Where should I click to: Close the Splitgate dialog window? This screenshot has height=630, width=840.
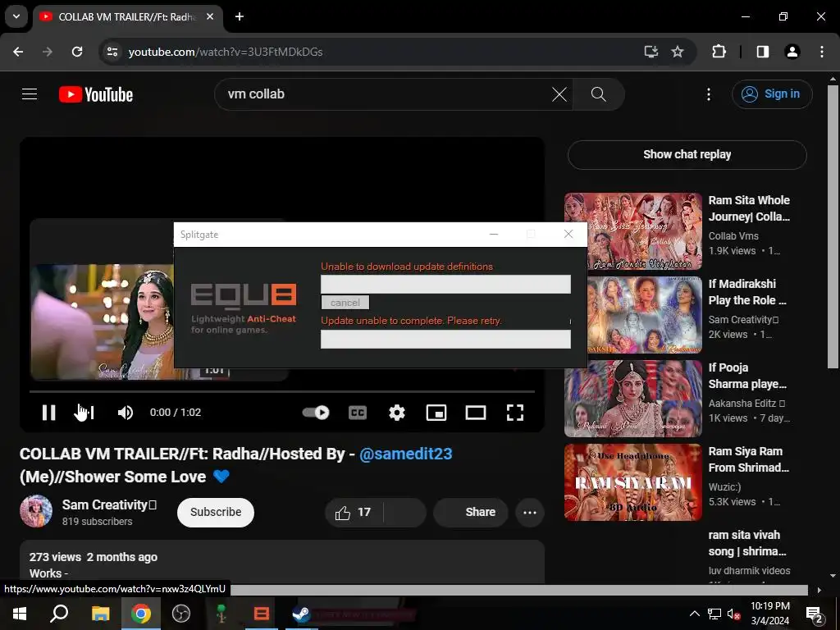pos(568,234)
